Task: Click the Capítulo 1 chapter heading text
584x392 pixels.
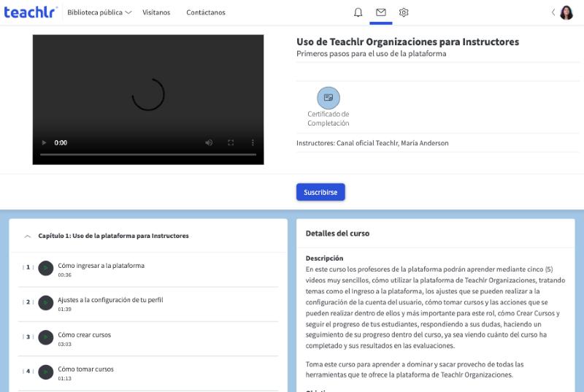Action: coord(113,236)
